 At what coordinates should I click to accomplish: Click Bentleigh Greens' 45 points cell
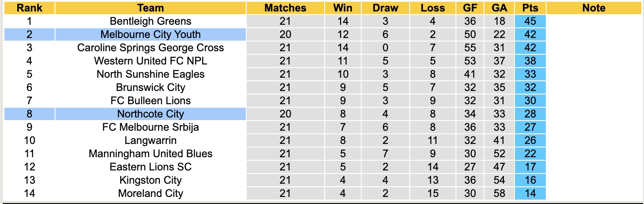tap(530, 21)
